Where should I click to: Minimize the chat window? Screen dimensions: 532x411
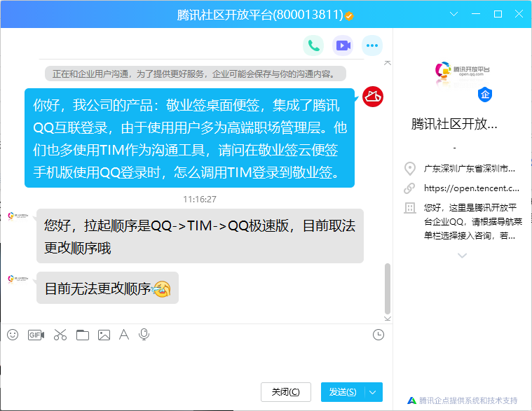476,14
